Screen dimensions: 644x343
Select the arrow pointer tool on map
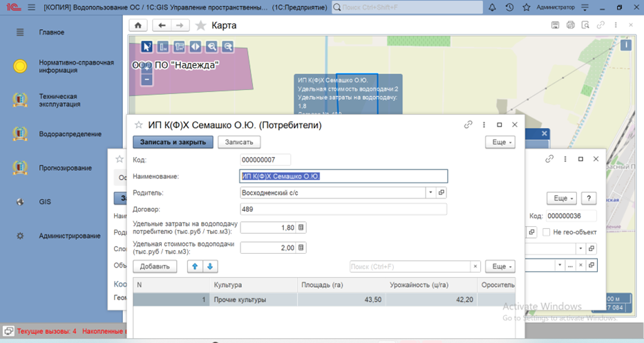146,46
